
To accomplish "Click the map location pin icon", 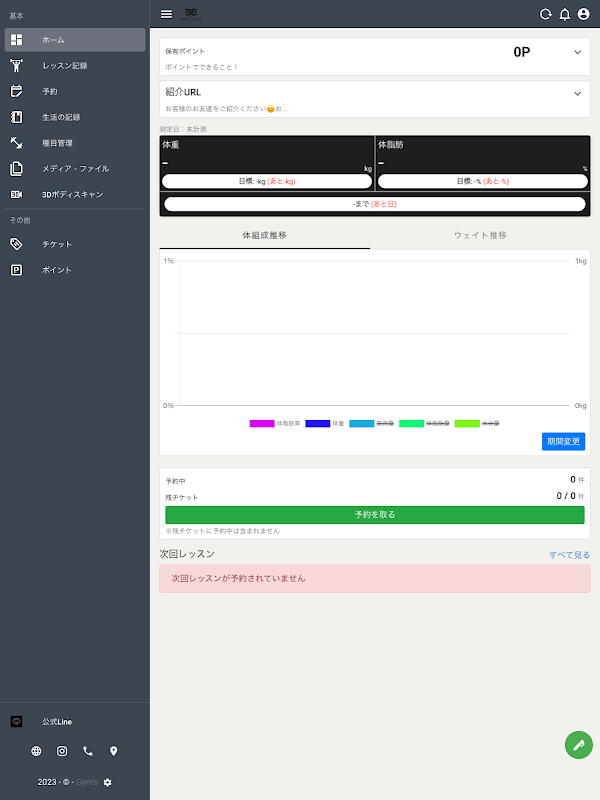I will click(x=114, y=751).
